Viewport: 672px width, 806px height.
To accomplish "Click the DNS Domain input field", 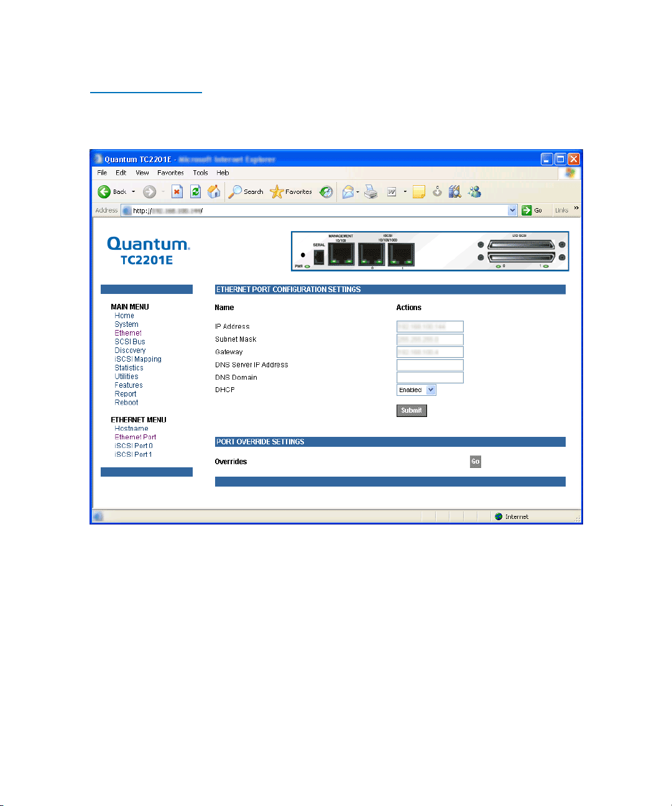I will [430, 377].
